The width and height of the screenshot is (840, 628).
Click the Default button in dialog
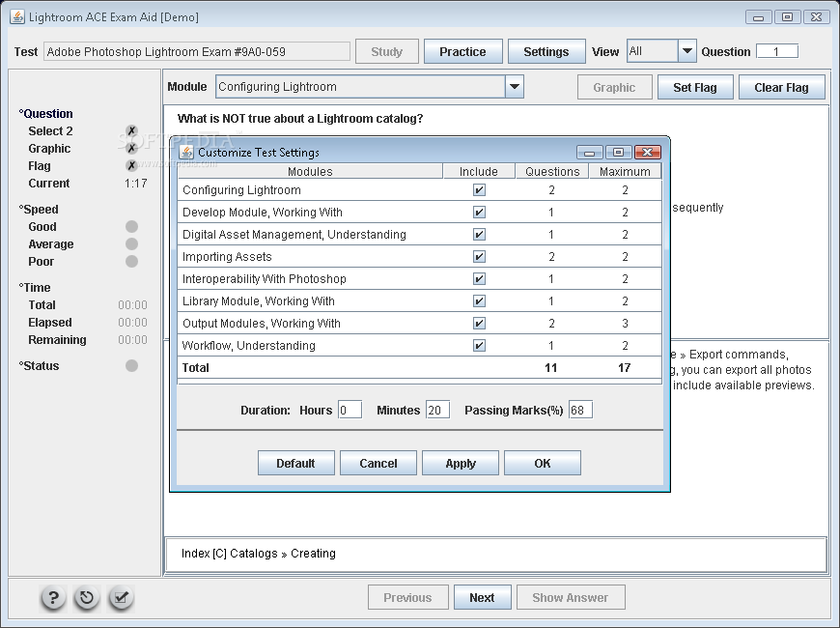295,463
